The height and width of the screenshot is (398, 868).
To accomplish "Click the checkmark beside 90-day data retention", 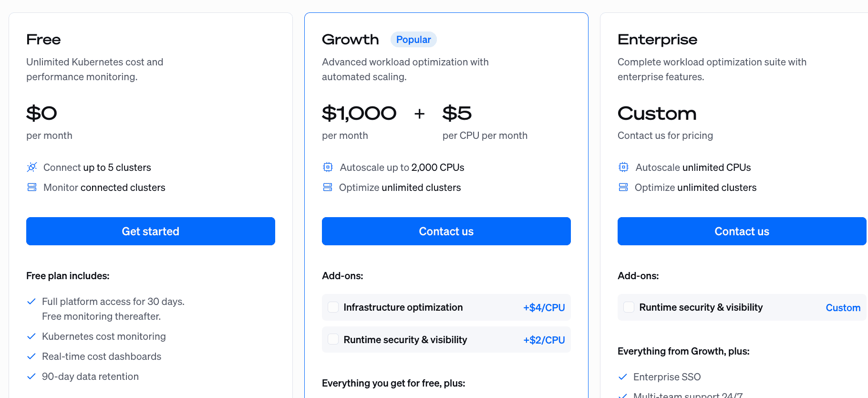I will coord(31,376).
